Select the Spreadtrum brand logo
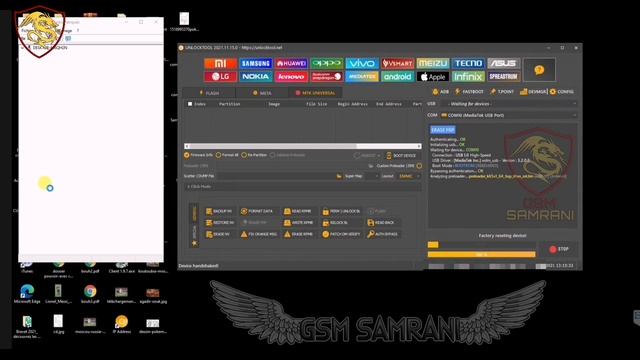 503,76
